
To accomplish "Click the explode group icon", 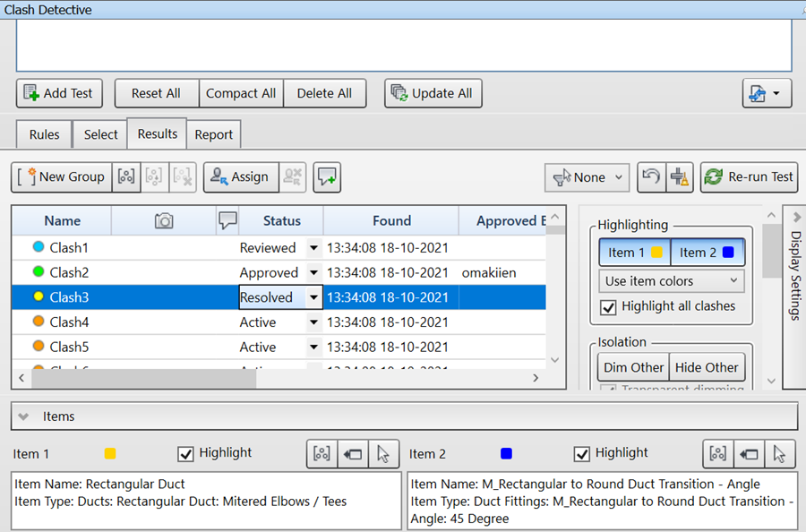I will coord(183,176).
